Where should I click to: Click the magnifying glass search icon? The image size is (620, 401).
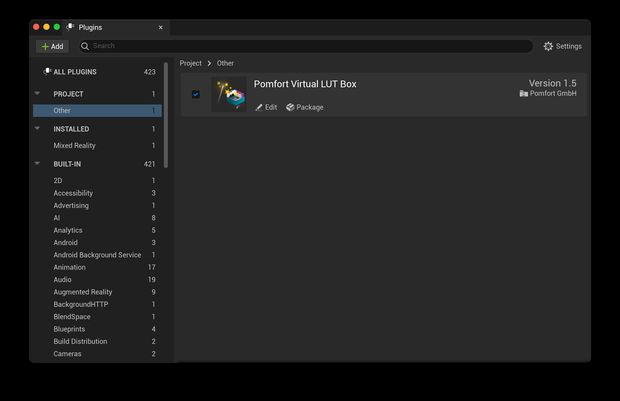[85, 46]
